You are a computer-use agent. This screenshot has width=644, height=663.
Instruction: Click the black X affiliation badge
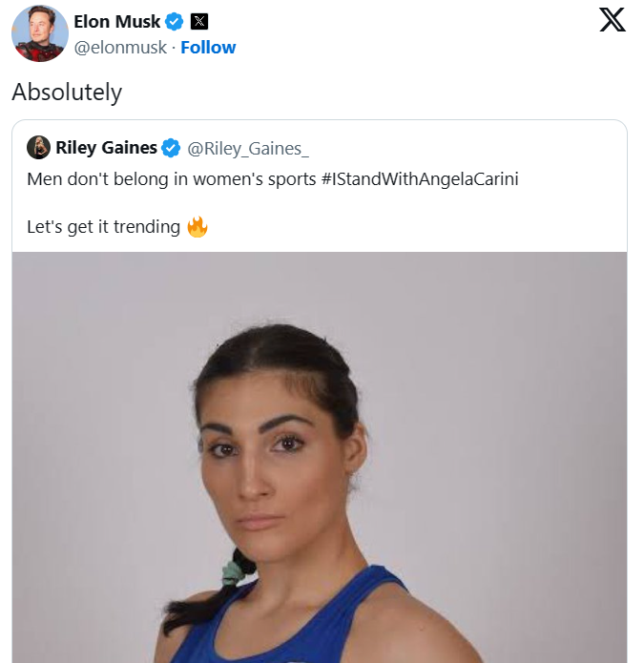[x=199, y=21]
